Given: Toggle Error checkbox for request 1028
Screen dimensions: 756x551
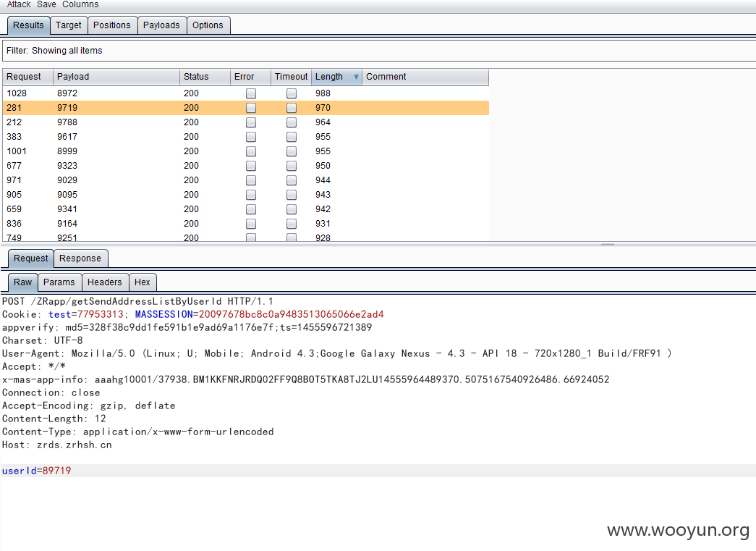Looking at the screenshot, I should coord(251,93).
